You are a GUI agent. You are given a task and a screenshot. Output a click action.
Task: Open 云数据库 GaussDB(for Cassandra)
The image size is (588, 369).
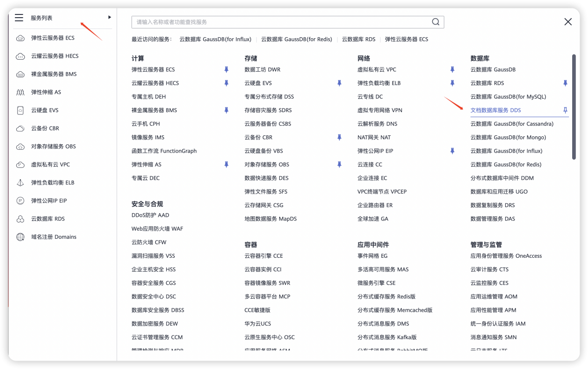point(512,124)
